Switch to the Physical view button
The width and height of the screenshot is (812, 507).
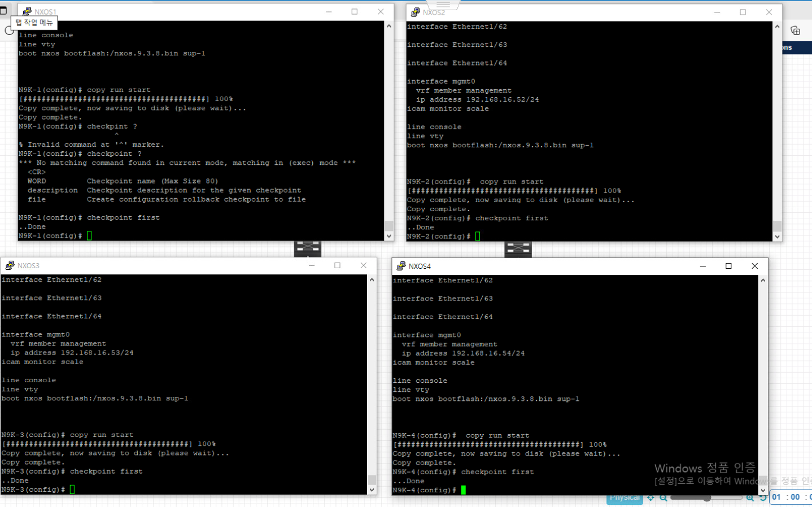click(x=625, y=498)
